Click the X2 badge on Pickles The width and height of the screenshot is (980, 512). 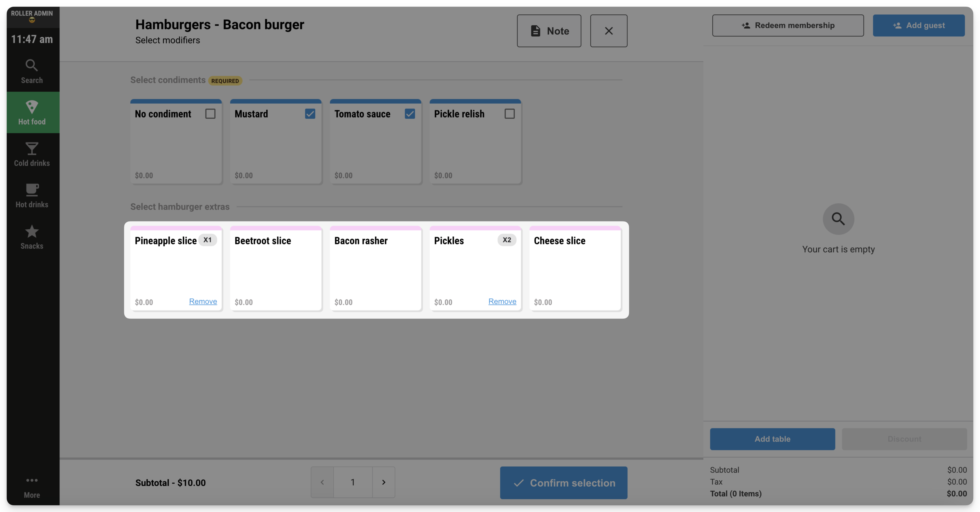tap(507, 240)
